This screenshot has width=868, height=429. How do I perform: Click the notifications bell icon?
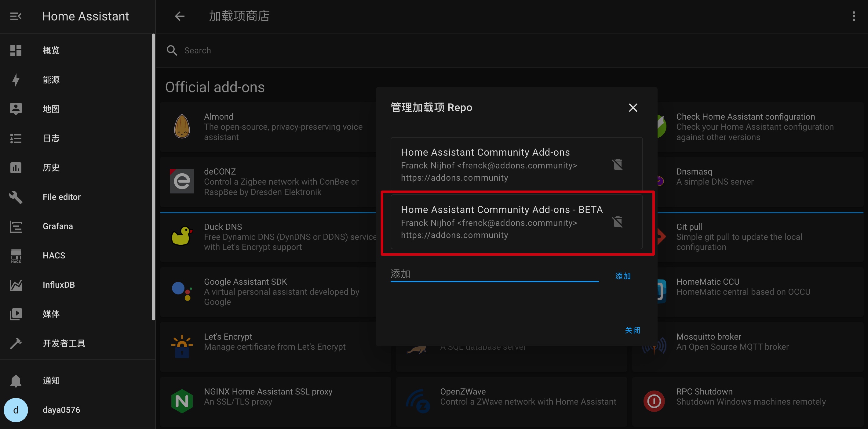tap(16, 380)
